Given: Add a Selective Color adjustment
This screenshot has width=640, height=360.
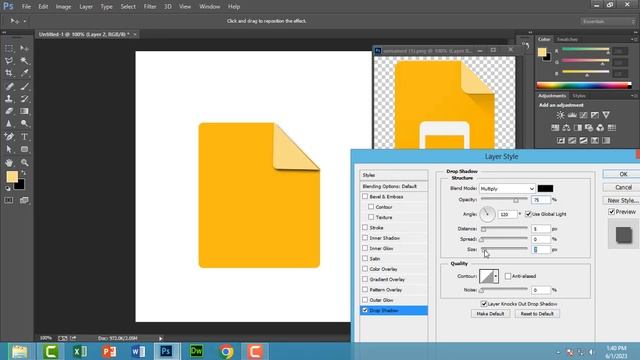Looking at the screenshot, I should coord(595,140).
